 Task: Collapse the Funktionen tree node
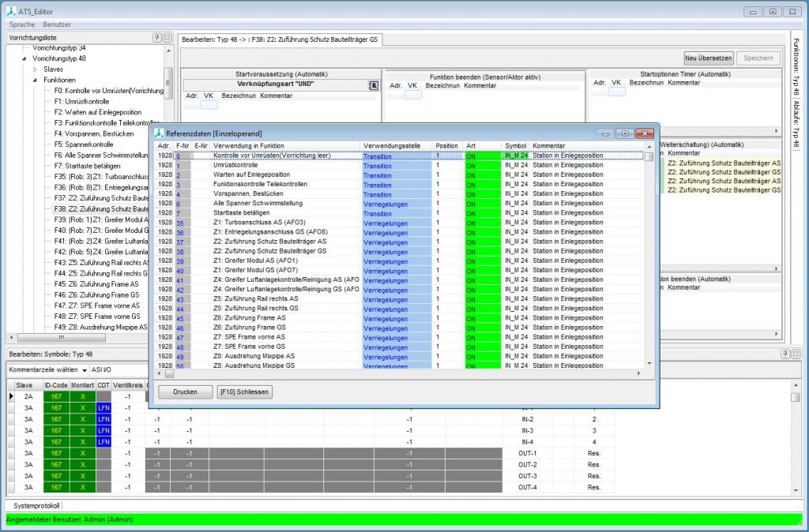pyautogui.click(x=35, y=80)
